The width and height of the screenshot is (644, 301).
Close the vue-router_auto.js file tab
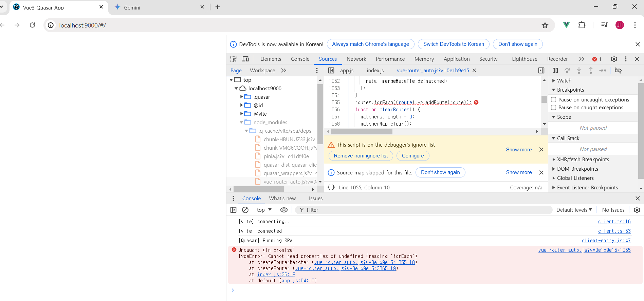(x=474, y=70)
